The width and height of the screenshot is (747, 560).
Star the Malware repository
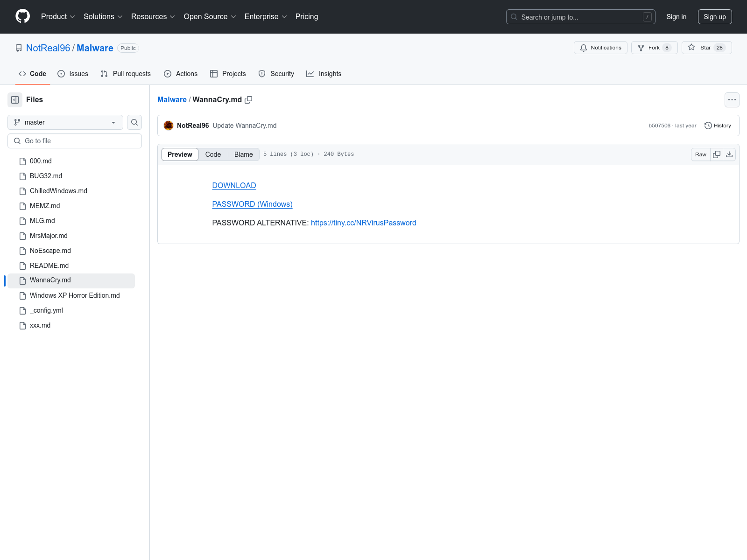pyautogui.click(x=706, y=48)
